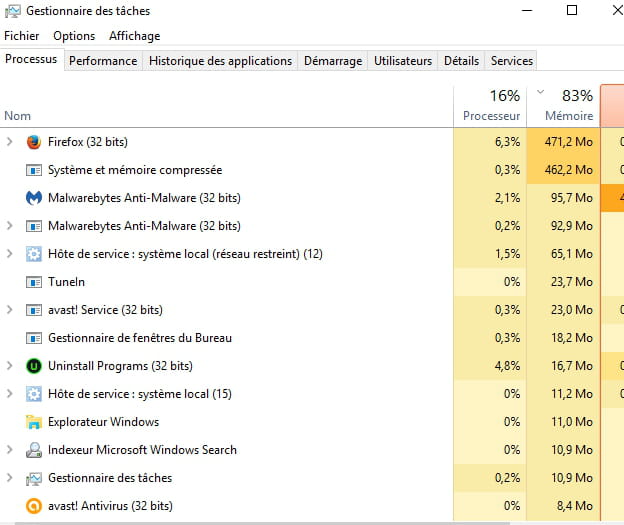Screen dimensions: 624x525
Task: Click the orange avast! Antivirus icon
Action: pos(34,506)
